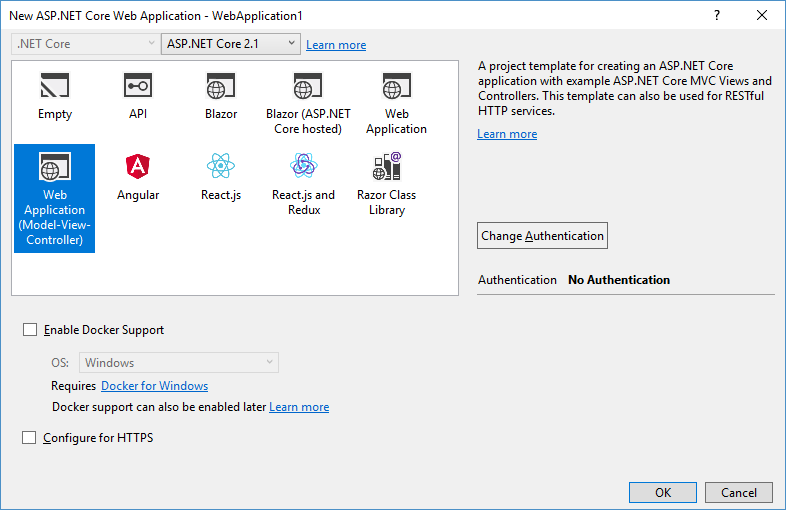Select the Web Application template icon
The height and width of the screenshot is (510, 786).
tap(397, 86)
